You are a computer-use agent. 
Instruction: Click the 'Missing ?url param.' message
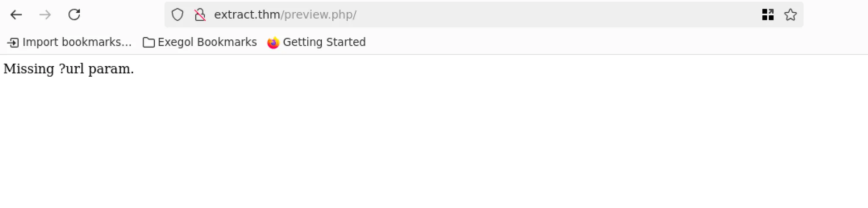point(69,69)
